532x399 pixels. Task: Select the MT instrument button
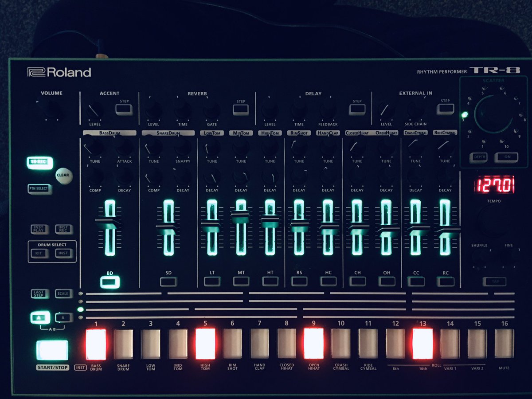[241, 281]
